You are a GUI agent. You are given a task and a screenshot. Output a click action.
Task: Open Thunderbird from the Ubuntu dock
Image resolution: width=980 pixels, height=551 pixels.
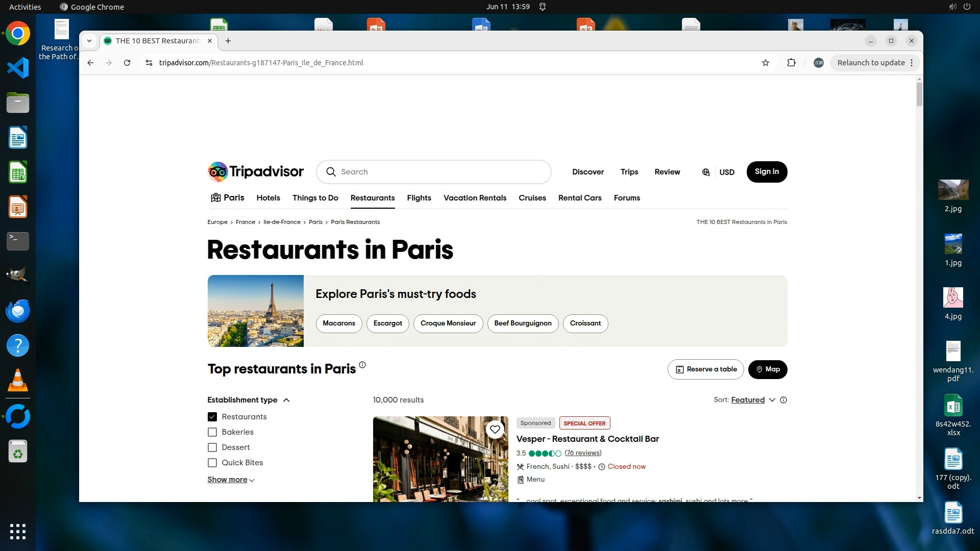pyautogui.click(x=18, y=311)
